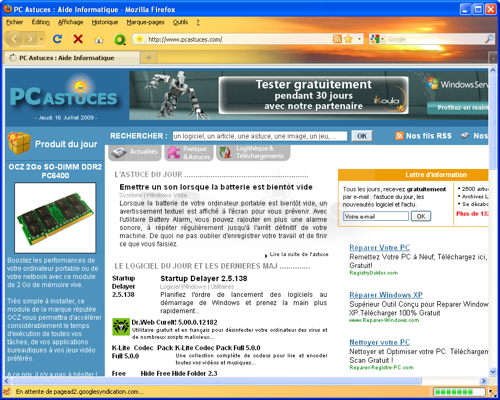Reload the page with the refresh icon
The width and height of the screenshot is (500, 400).
(57, 39)
